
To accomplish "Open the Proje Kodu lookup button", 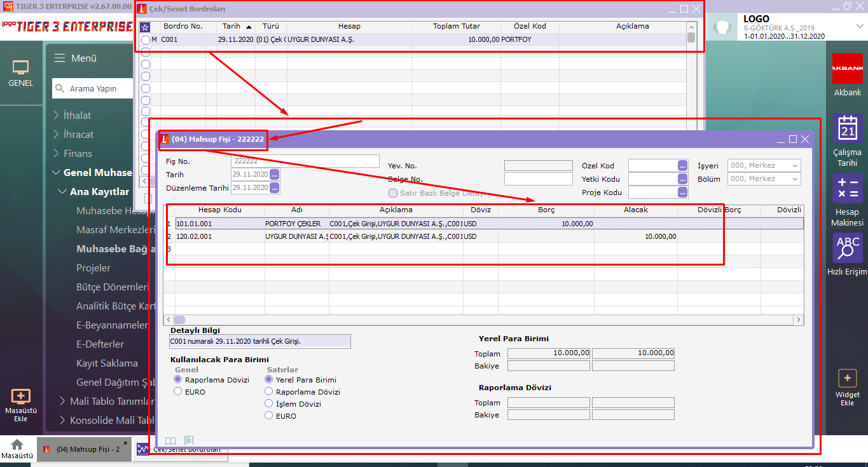I will click(x=683, y=193).
